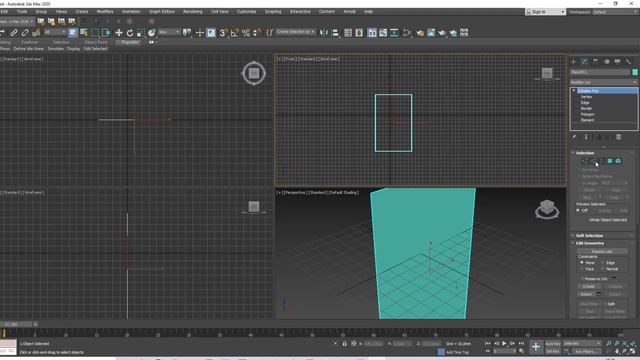
Task: Switch to the Create command panel tab
Action: pyautogui.click(x=573, y=61)
